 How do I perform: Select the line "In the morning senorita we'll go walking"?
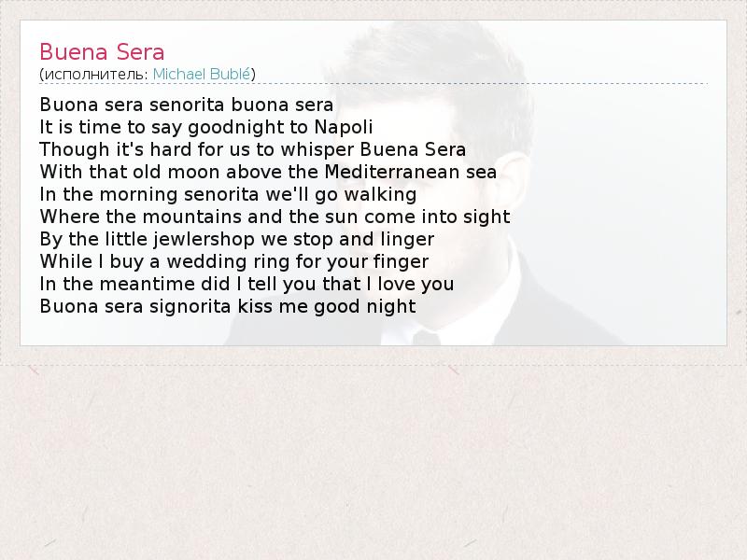pyautogui.click(x=228, y=194)
